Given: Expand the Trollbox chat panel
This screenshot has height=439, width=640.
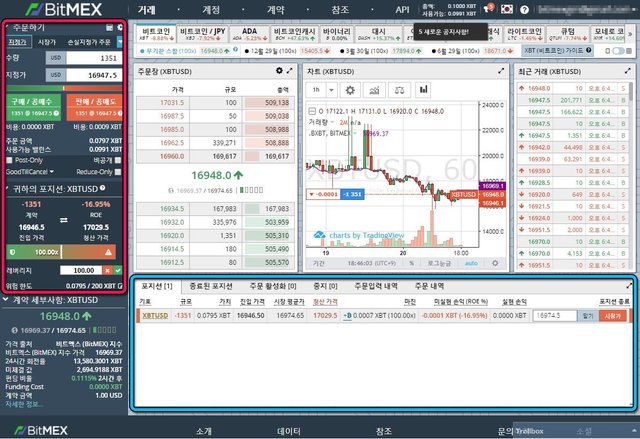Looking at the screenshot, I should [x=576, y=430].
